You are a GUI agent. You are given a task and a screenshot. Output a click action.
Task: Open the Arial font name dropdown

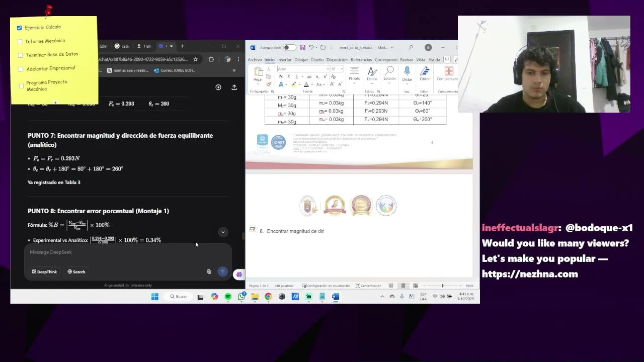pos(328,69)
